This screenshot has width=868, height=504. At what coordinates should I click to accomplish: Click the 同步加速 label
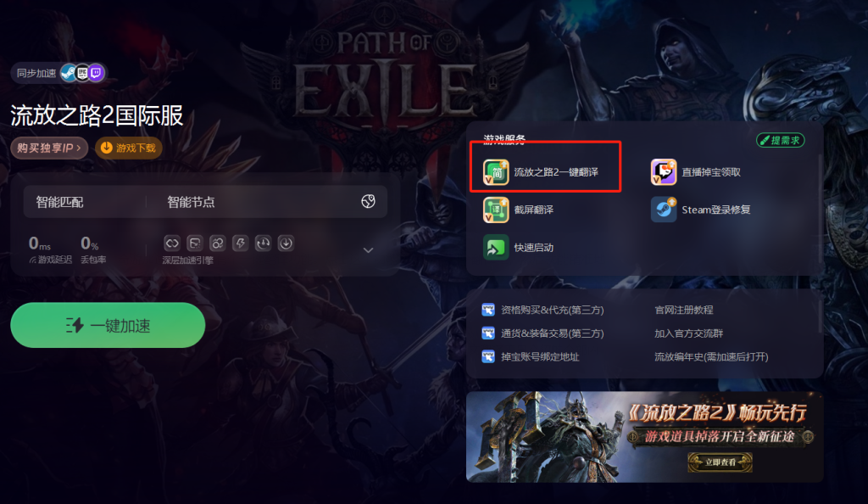(36, 73)
